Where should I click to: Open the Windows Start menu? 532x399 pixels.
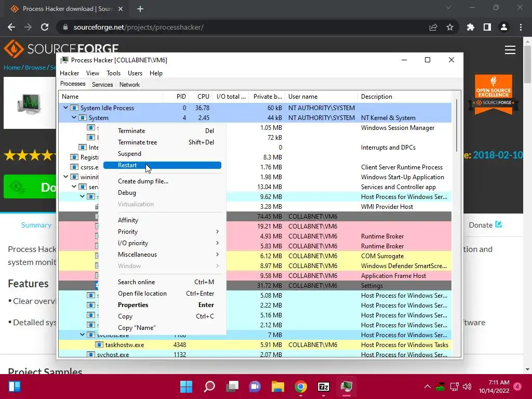(x=186, y=387)
